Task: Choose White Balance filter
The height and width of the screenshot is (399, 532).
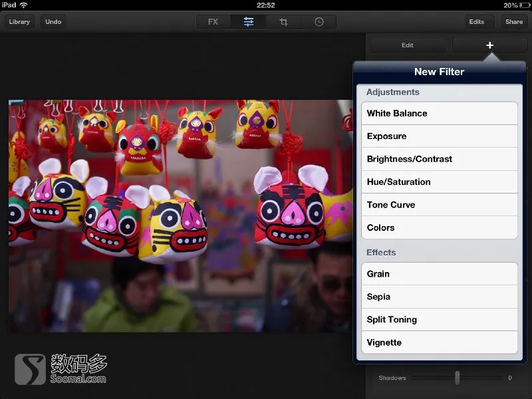Action: [x=440, y=113]
